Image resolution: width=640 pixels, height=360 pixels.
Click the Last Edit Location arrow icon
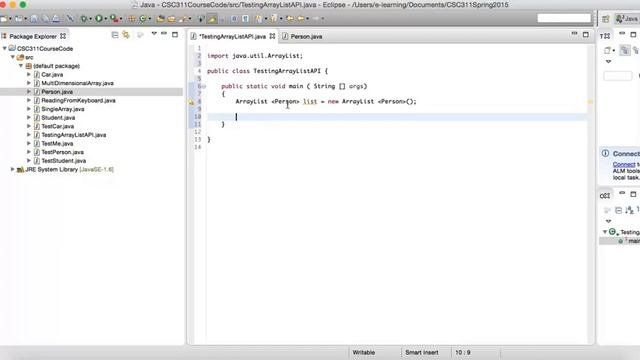290,19
